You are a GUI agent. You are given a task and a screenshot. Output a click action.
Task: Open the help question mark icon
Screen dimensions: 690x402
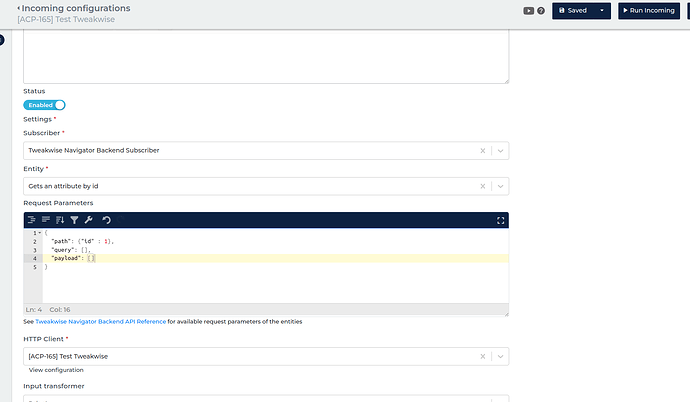pos(541,11)
